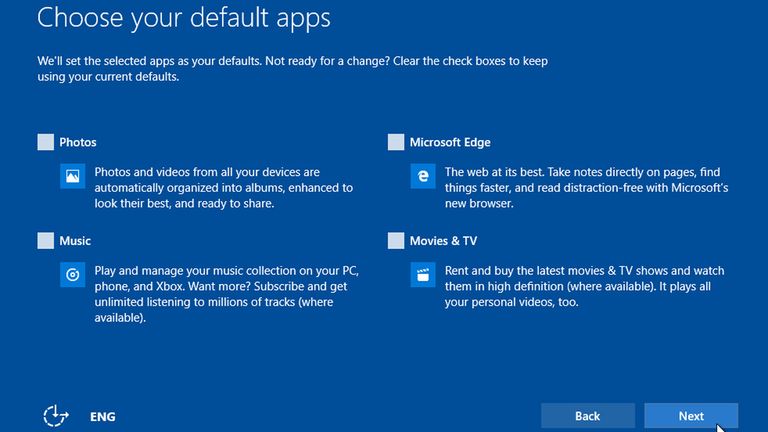Click the Microsoft Edge description text
Viewport: 768px width, 432px height.
tap(586, 188)
